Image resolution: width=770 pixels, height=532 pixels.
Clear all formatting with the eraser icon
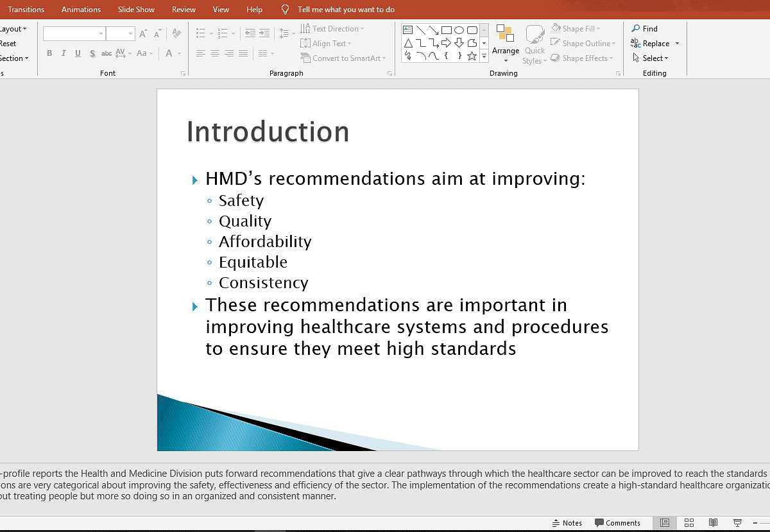point(177,34)
